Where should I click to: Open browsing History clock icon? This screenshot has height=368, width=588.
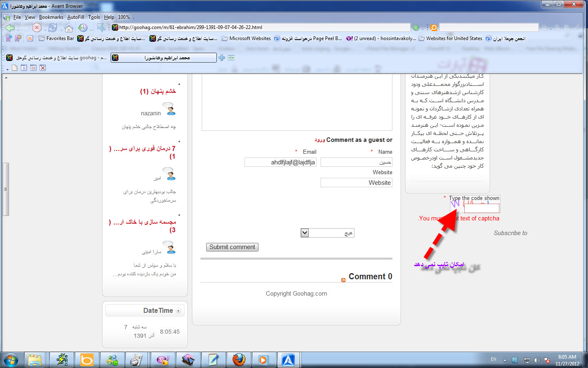82,27
